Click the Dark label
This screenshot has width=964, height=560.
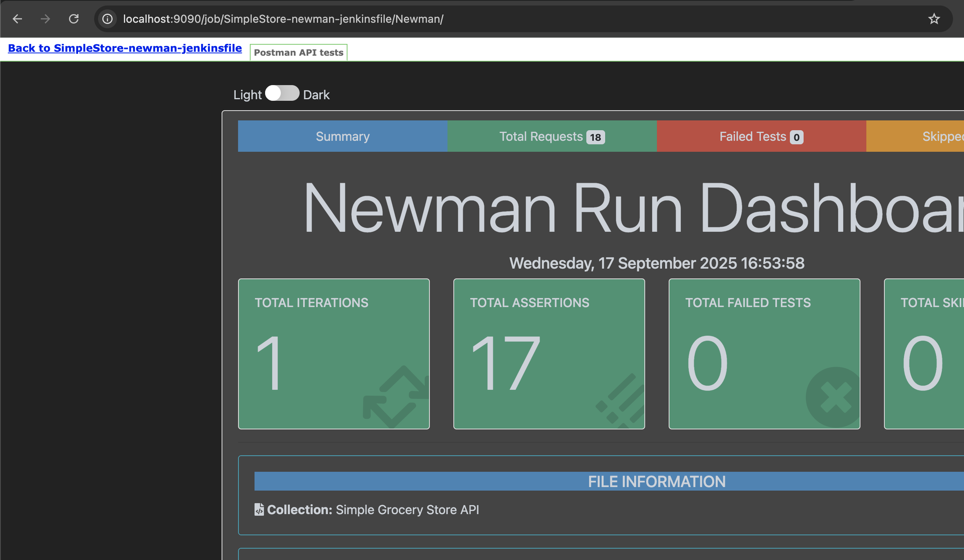316,95
